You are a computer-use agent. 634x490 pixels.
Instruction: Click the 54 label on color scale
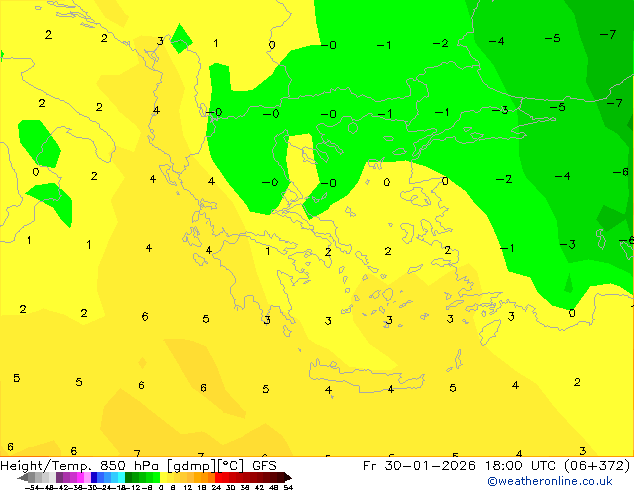point(287,488)
